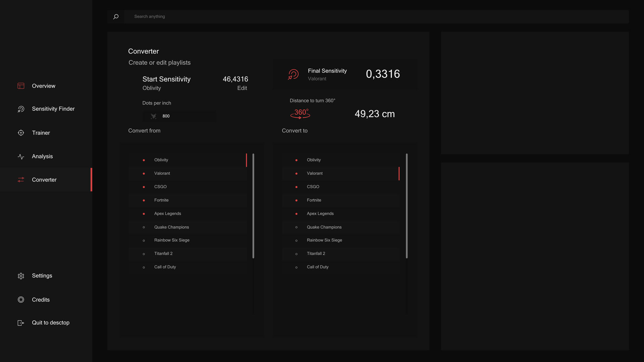Click the Trainer crosshair icon

pos(21,133)
